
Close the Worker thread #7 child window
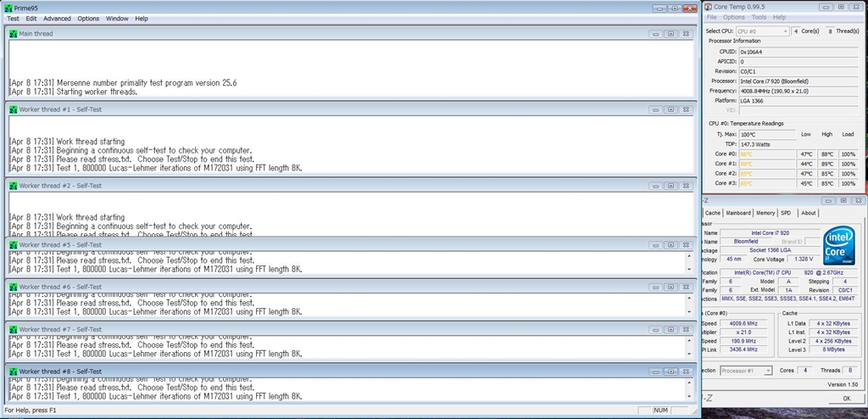(685, 330)
